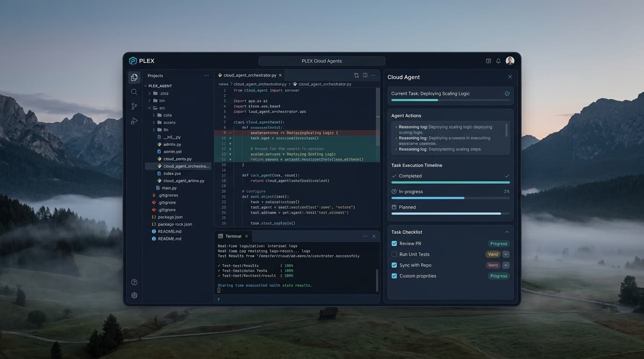This screenshot has height=359, width=644.
Task: Open the Help question mark icon
Action: coord(134,282)
